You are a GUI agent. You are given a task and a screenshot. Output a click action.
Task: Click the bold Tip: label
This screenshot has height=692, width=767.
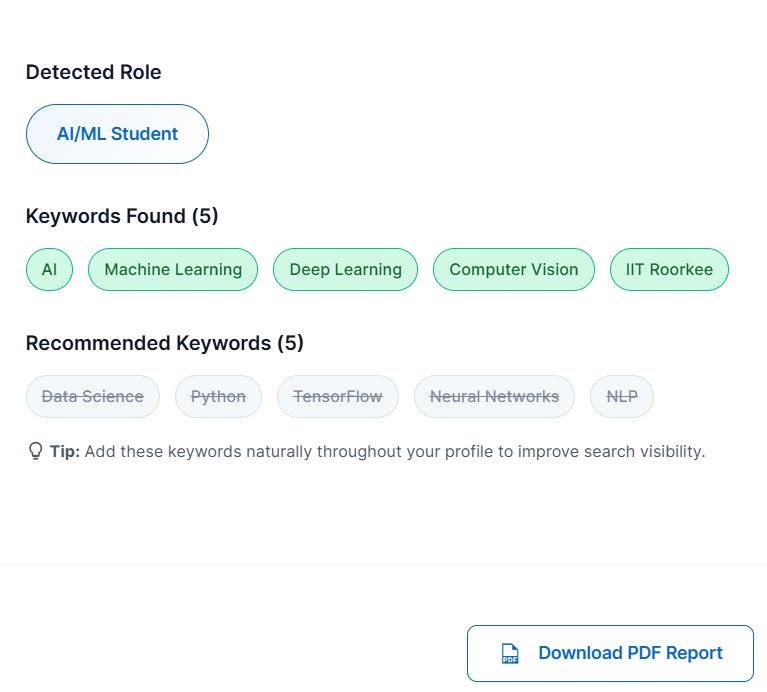[65, 451]
